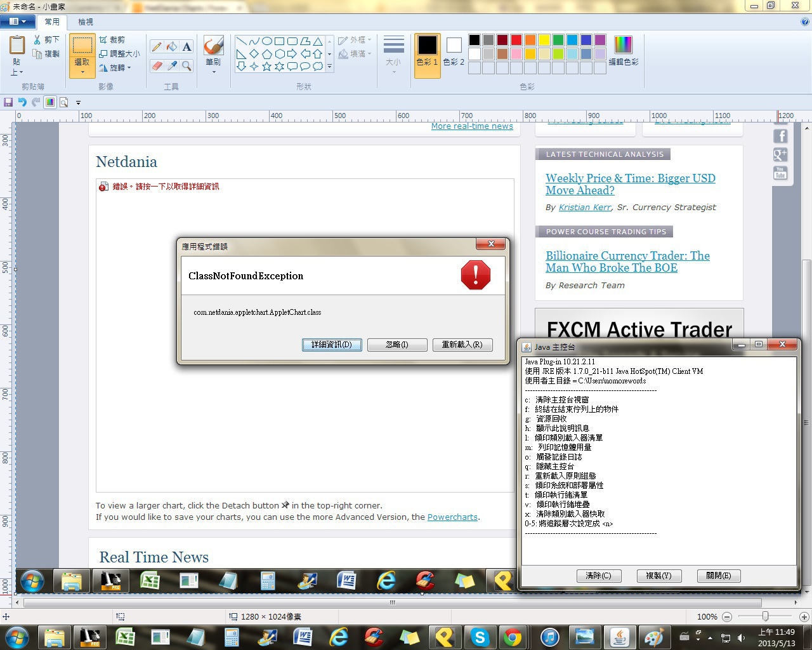The width and height of the screenshot is (812, 650).
Task: Open Skype from the Windows taskbar
Action: pos(480,637)
